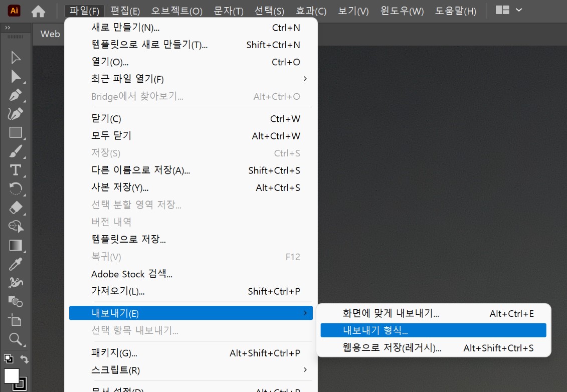This screenshot has width=567, height=392.
Task: Choose Adobe Stock 검색... entry
Action: coord(191,274)
